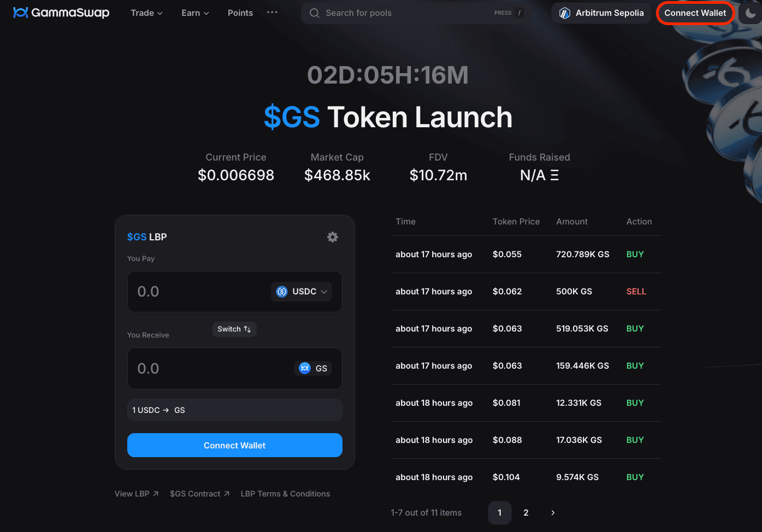Open the $GS Contract link

click(x=200, y=494)
